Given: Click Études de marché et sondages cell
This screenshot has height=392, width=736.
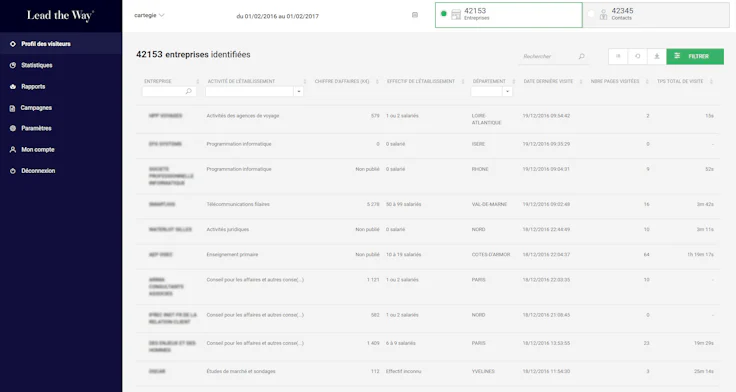Looking at the screenshot, I should (241, 371).
